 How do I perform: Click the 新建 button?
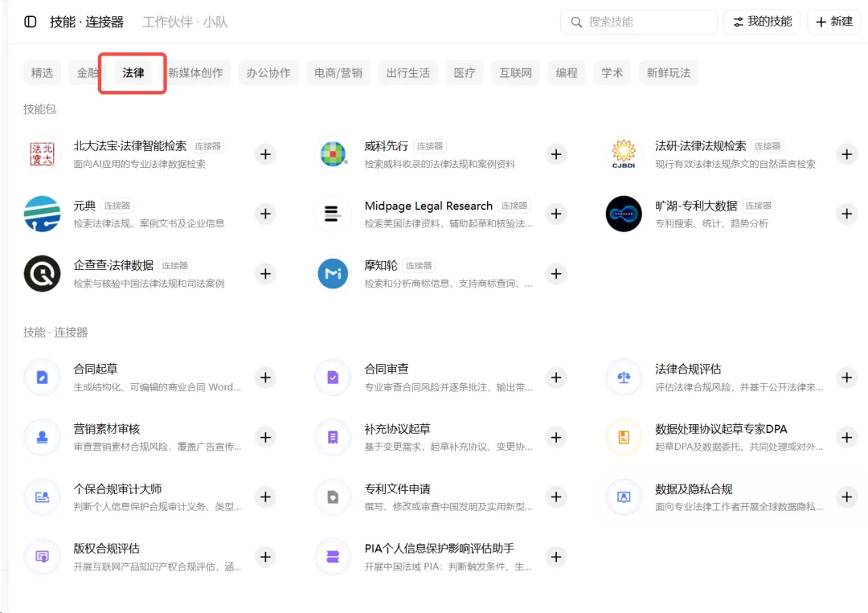[833, 22]
